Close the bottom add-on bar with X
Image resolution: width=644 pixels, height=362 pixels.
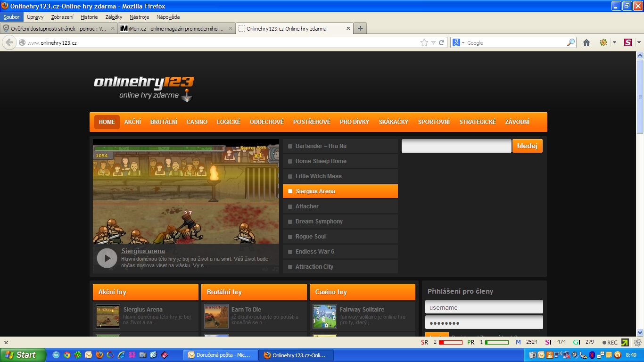click(6, 343)
